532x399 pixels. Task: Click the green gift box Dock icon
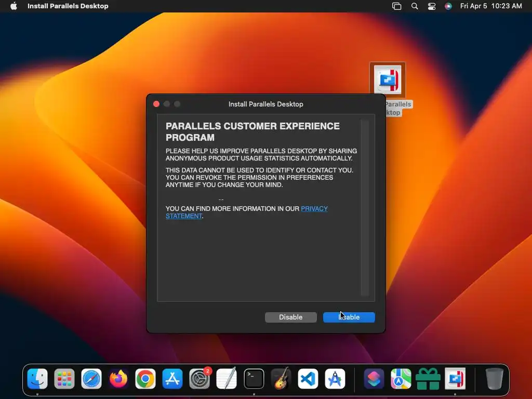(428, 379)
